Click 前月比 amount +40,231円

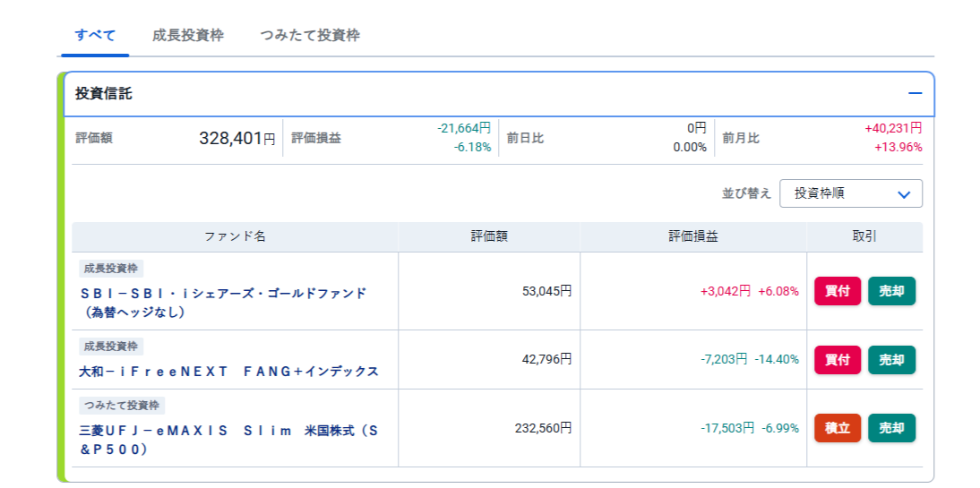(893, 128)
